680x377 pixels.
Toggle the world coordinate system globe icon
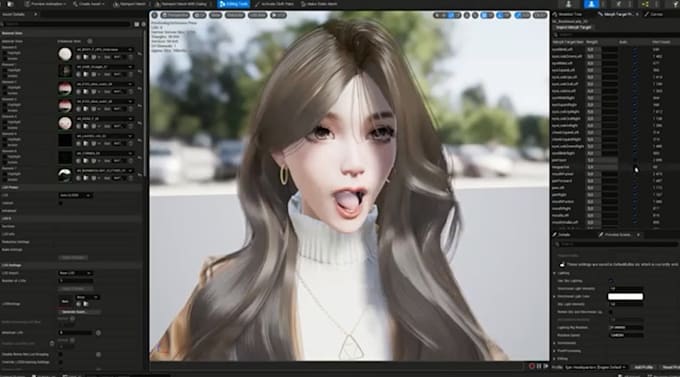tap(467, 15)
